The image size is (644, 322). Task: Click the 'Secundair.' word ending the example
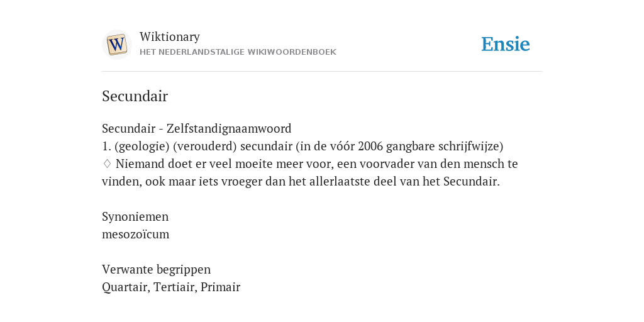472,182
